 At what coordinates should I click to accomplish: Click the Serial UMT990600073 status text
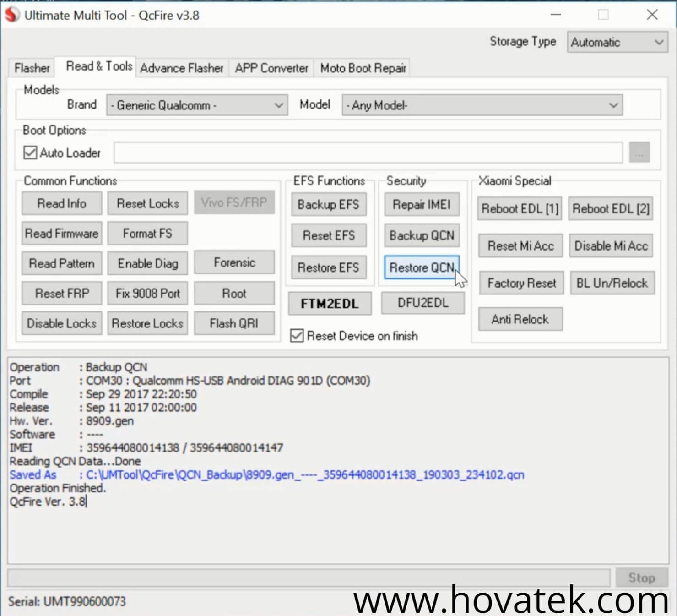click(x=67, y=601)
